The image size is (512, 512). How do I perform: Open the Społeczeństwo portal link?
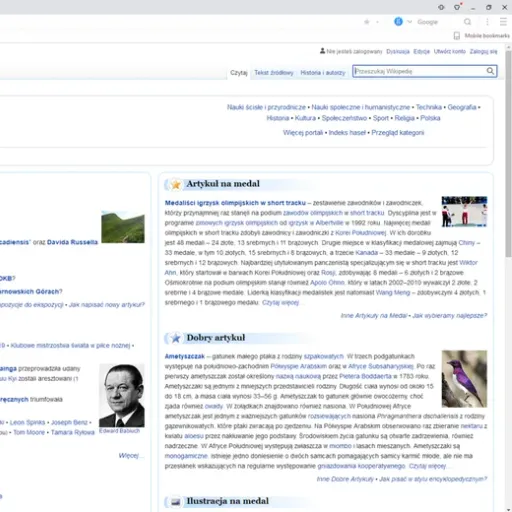click(344, 118)
